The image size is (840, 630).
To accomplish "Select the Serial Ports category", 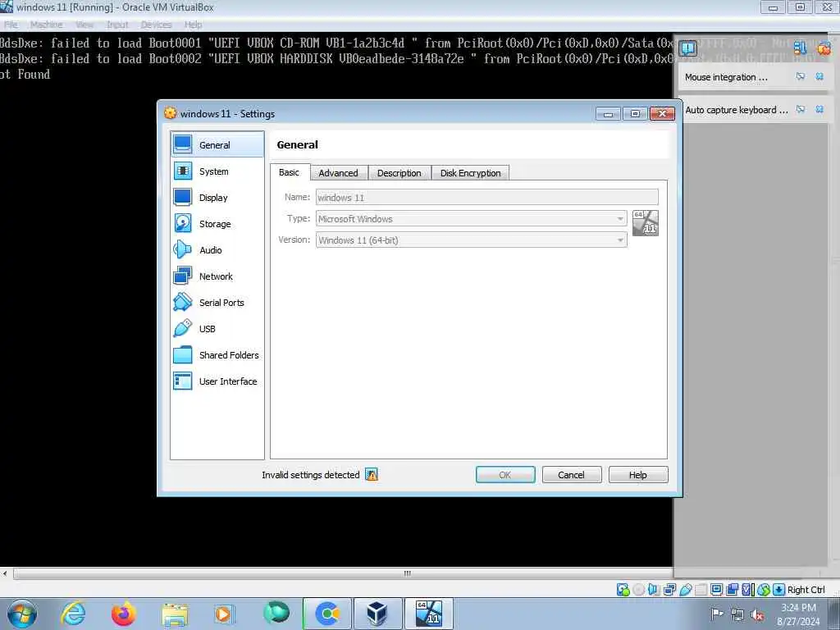I will [x=217, y=303].
